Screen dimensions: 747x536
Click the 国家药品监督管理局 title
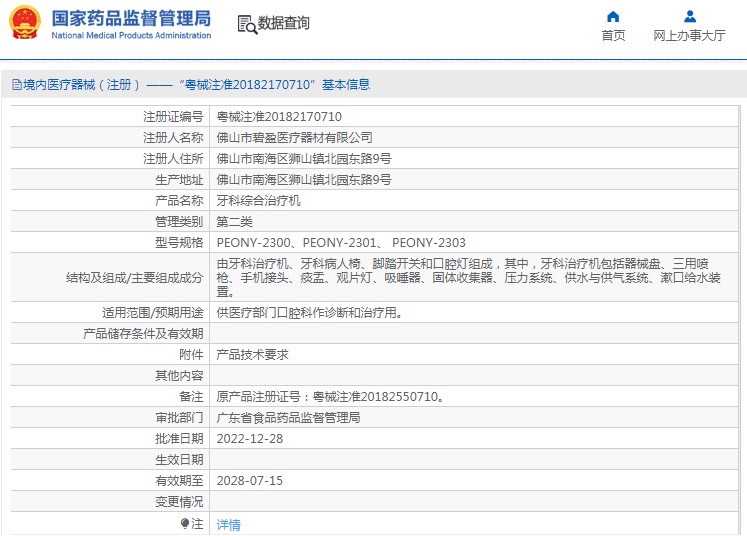[131, 18]
